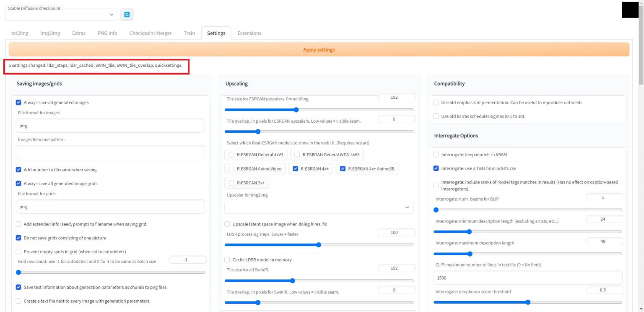The image size is (644, 312).
Task: Click the Images filename pattern text field
Action: (x=110, y=152)
